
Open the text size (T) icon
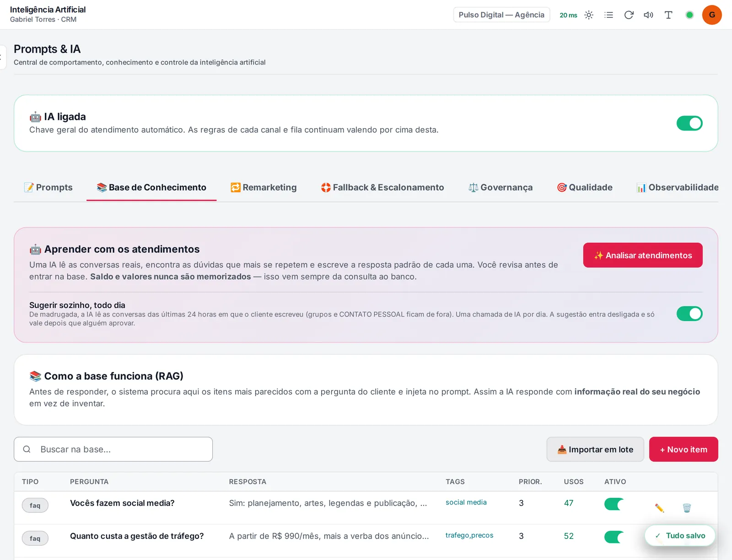point(668,15)
